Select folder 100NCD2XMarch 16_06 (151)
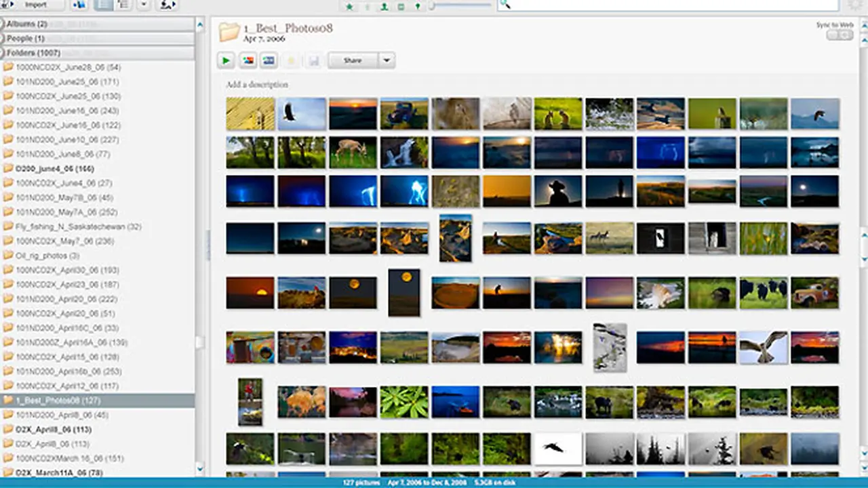Screen dimensions: 868x488 pos(98,458)
